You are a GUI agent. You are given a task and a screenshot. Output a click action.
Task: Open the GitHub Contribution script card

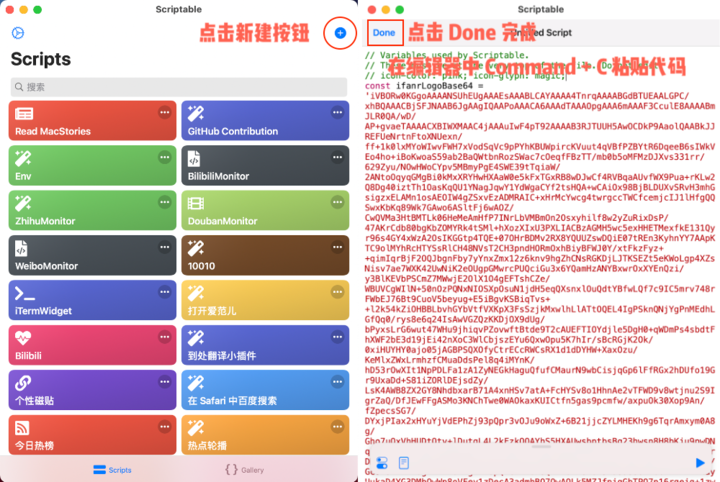[x=265, y=121]
